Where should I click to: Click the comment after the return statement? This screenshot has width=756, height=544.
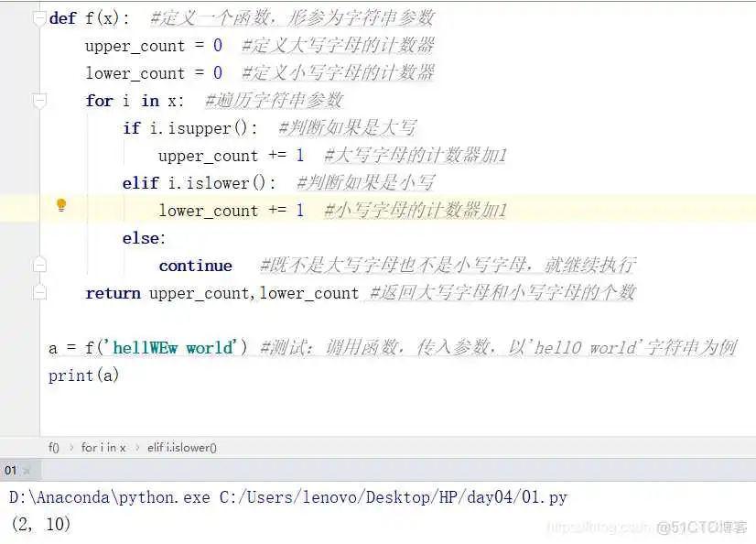502,293
